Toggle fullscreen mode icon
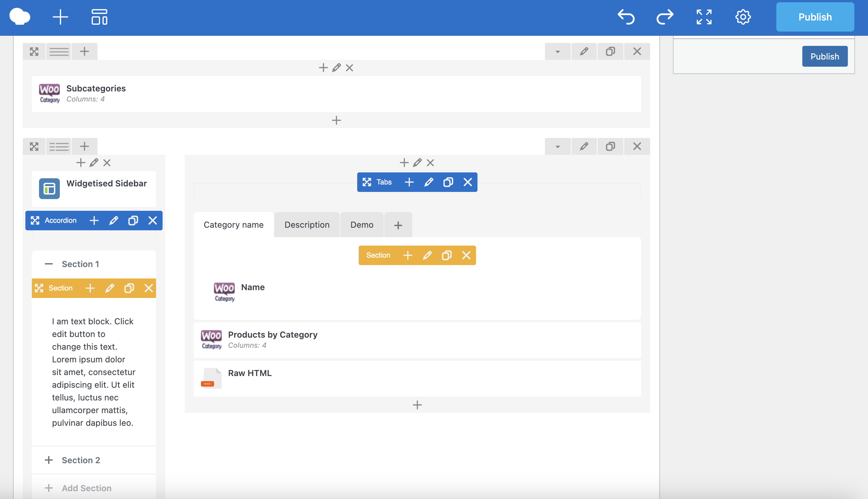Image resolution: width=868 pixels, height=499 pixels. 704,17
